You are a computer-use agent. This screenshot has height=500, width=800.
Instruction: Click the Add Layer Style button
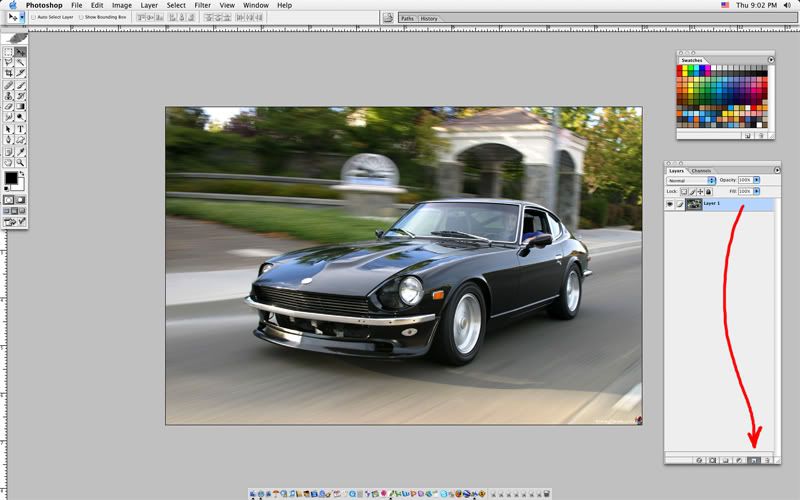pyautogui.click(x=699, y=460)
